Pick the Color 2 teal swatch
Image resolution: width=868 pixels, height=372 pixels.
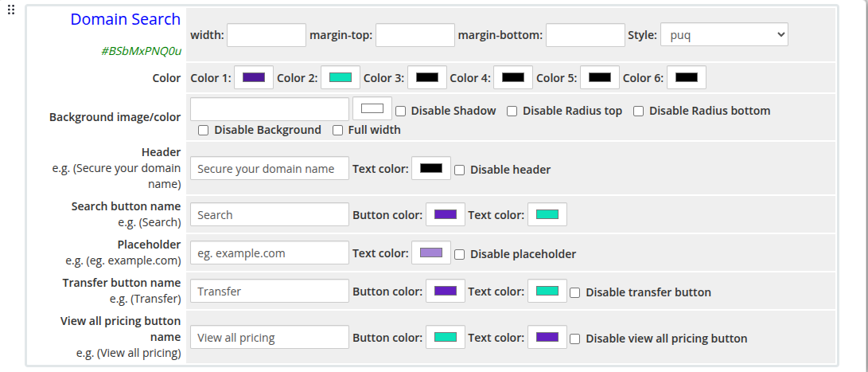341,77
